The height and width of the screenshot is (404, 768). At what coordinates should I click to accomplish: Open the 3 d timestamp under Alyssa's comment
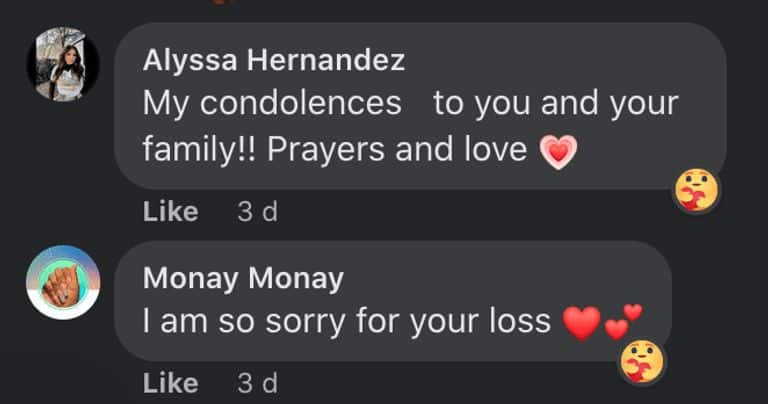click(x=258, y=212)
